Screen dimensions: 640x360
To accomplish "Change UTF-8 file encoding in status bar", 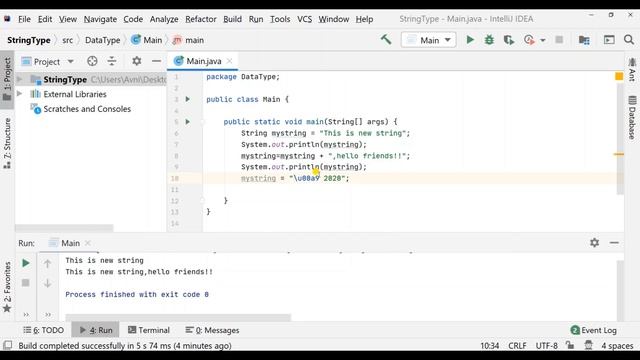I will [x=547, y=346].
